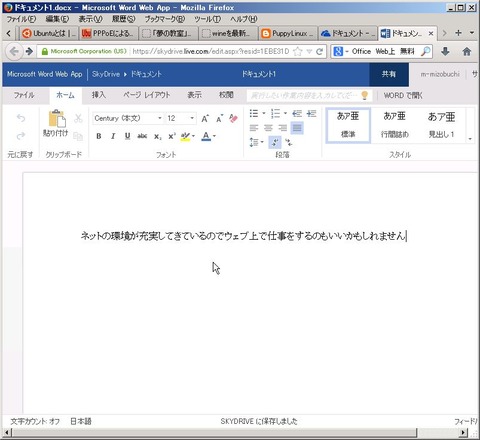Open the font color dropdown arrow
The image size is (480, 440).
pos(214,136)
